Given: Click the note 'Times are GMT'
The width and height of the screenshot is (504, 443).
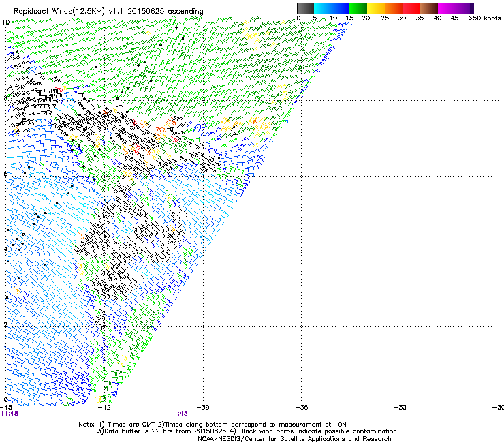Looking at the screenshot, I should pos(131,425).
